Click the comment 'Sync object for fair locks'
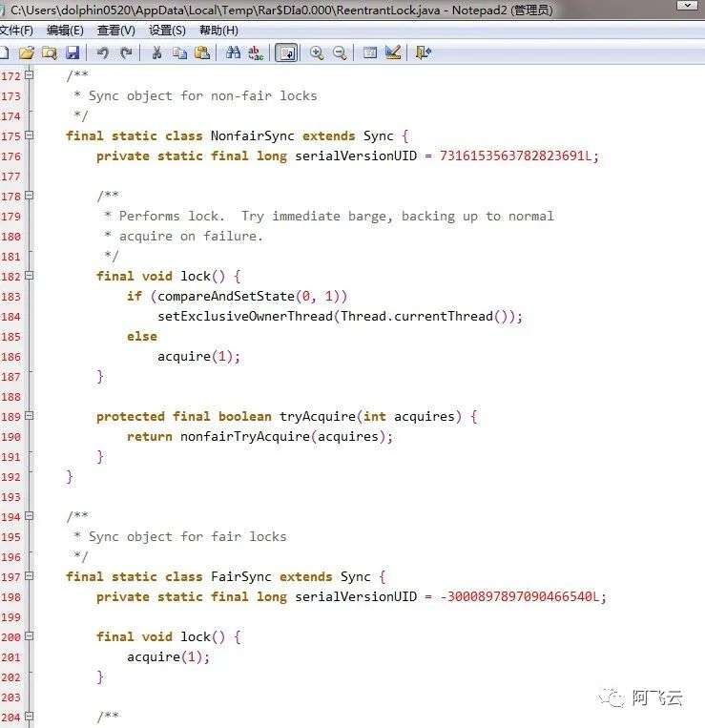The image size is (705, 728). tap(188, 537)
